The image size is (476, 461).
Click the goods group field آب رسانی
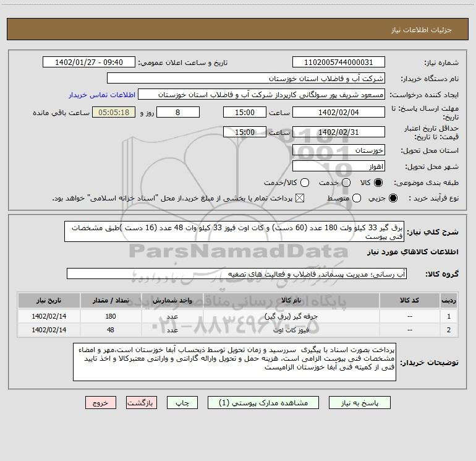(237, 274)
